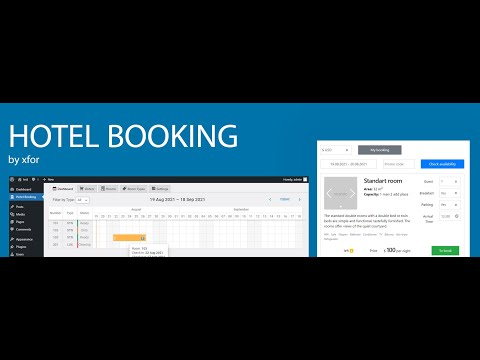The height and width of the screenshot is (360, 480).
Task: Open the comments bubble in admin bar
Action: click(34, 179)
